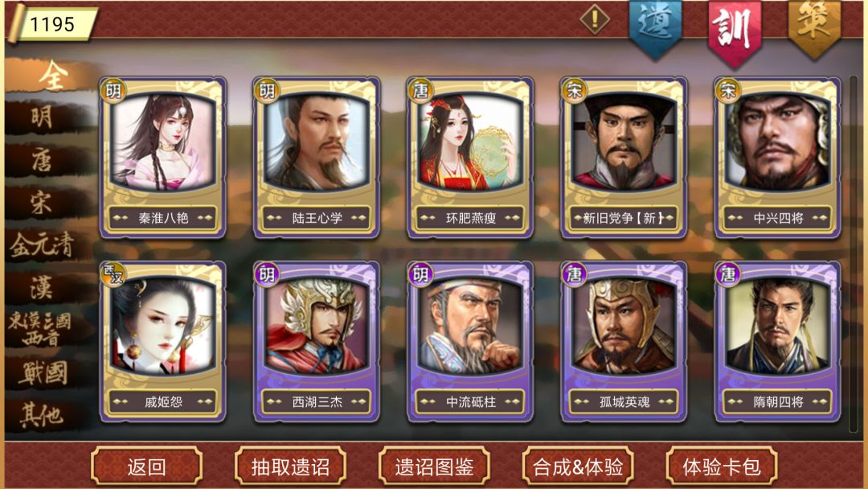Image resolution: width=868 pixels, height=489 pixels.
Task: Select the 陆王心学 card
Action: pyautogui.click(x=317, y=158)
